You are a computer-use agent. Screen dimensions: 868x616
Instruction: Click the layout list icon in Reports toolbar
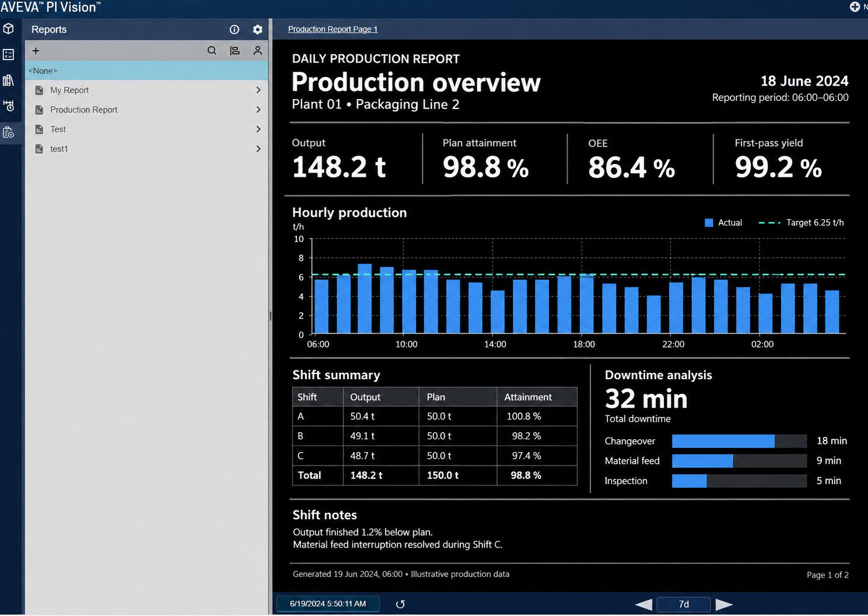[235, 51]
